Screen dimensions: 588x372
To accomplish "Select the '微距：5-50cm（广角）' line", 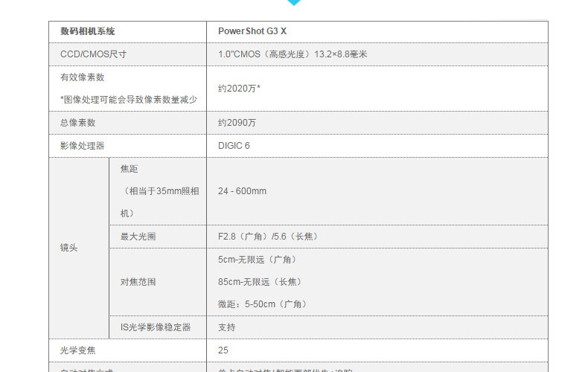I will pyautogui.click(x=262, y=304).
